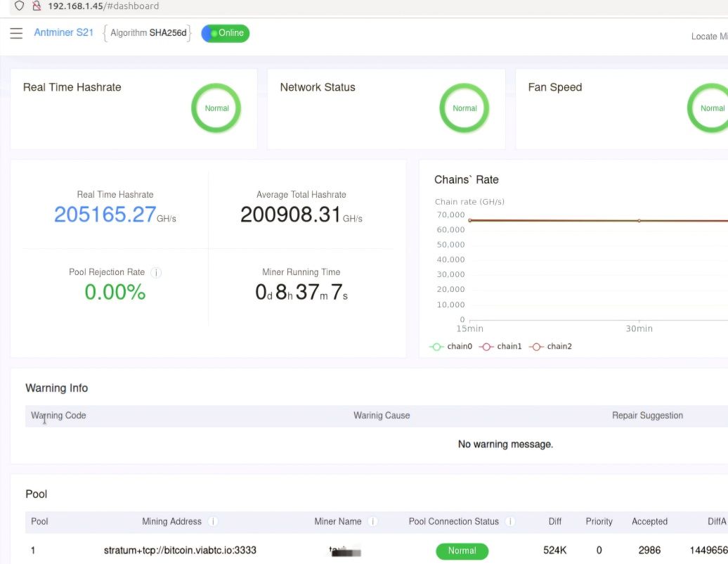Click the stratum+tcp://bitcoin.viabtc.io:3333 address

click(180, 551)
